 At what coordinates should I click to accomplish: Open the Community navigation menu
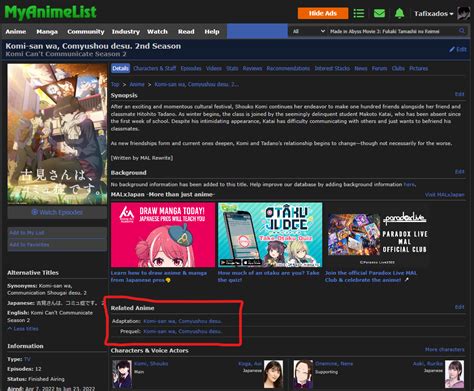click(x=86, y=32)
